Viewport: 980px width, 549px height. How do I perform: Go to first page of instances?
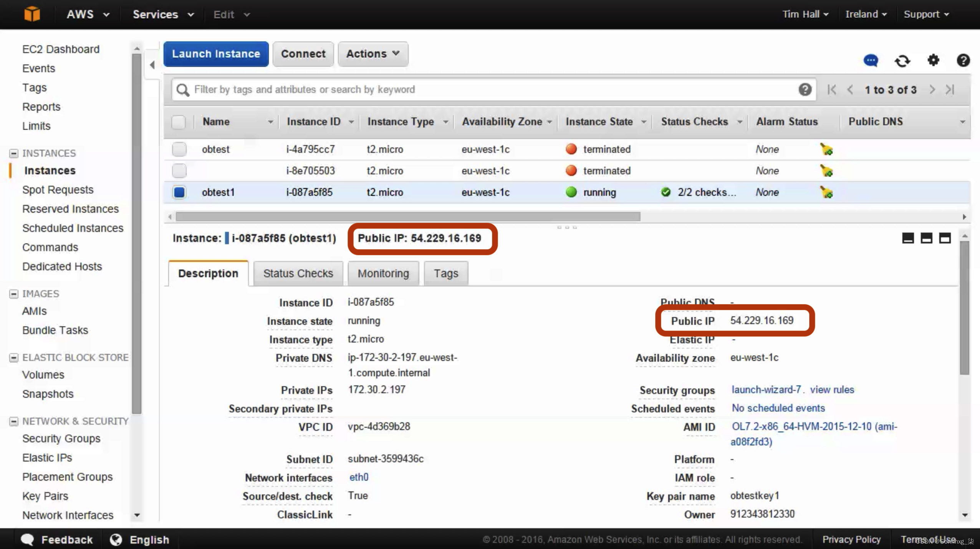[x=832, y=89]
